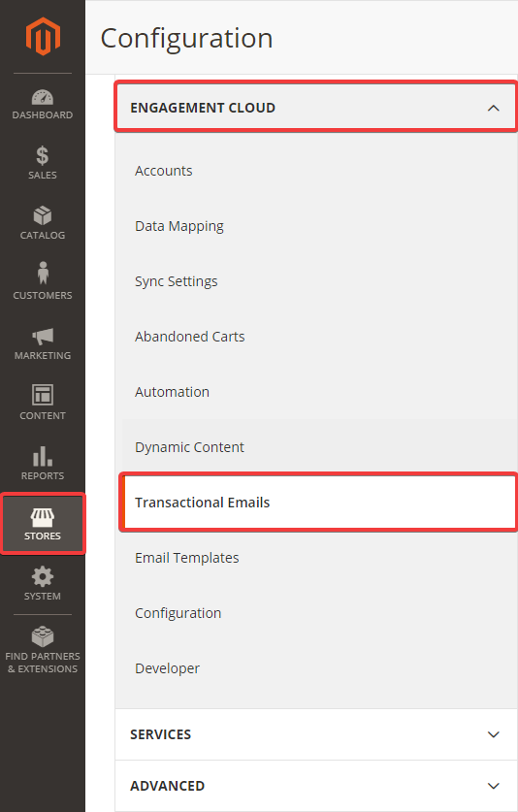Open the Content layout icon
518x812 pixels.
pos(43,395)
